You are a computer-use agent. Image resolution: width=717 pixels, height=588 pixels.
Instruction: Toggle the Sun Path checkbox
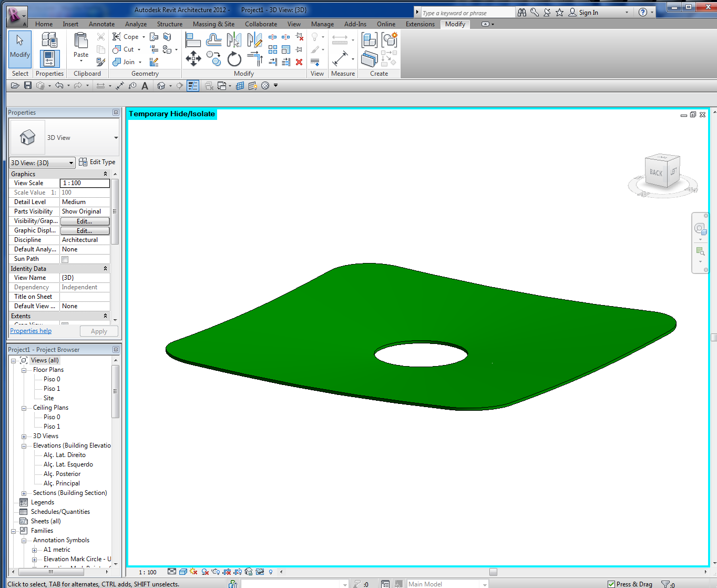[x=65, y=259]
